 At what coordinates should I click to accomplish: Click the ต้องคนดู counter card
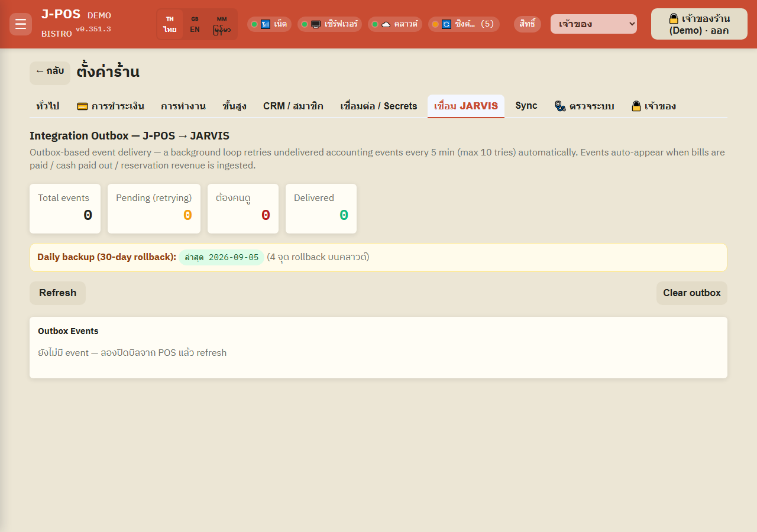coord(243,209)
